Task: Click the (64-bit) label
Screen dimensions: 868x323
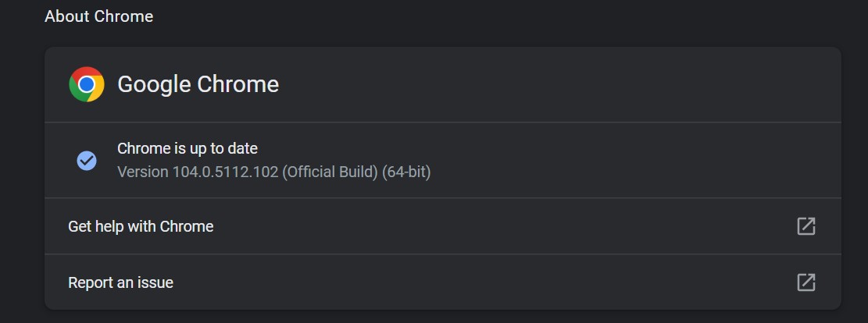Action: click(x=406, y=172)
